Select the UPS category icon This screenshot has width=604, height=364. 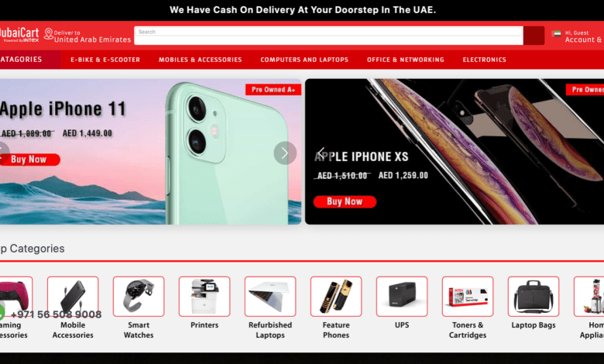tap(402, 296)
